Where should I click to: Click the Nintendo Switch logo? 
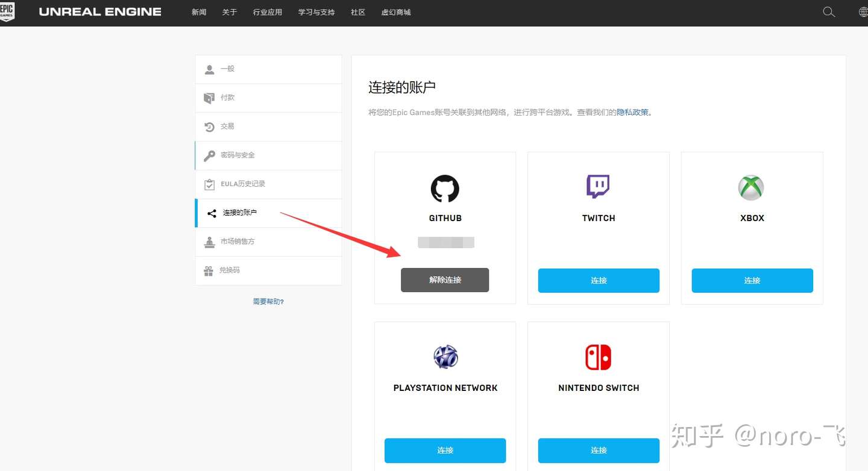[598, 357]
